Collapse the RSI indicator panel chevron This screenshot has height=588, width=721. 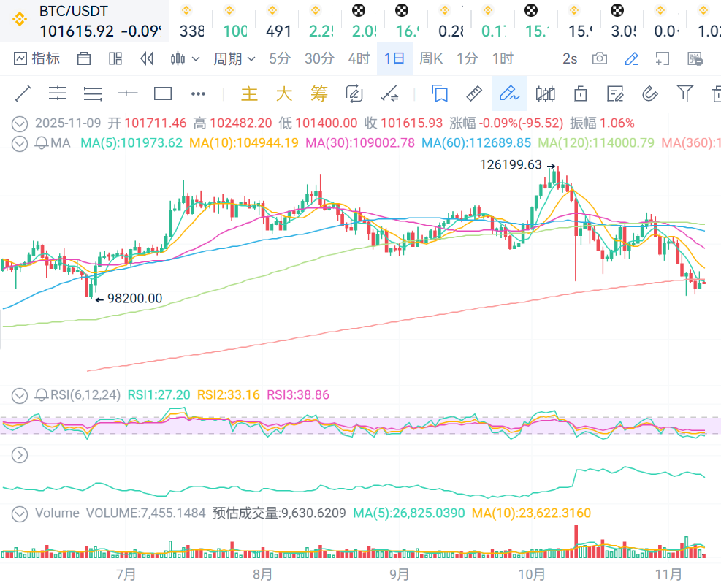pyautogui.click(x=20, y=395)
